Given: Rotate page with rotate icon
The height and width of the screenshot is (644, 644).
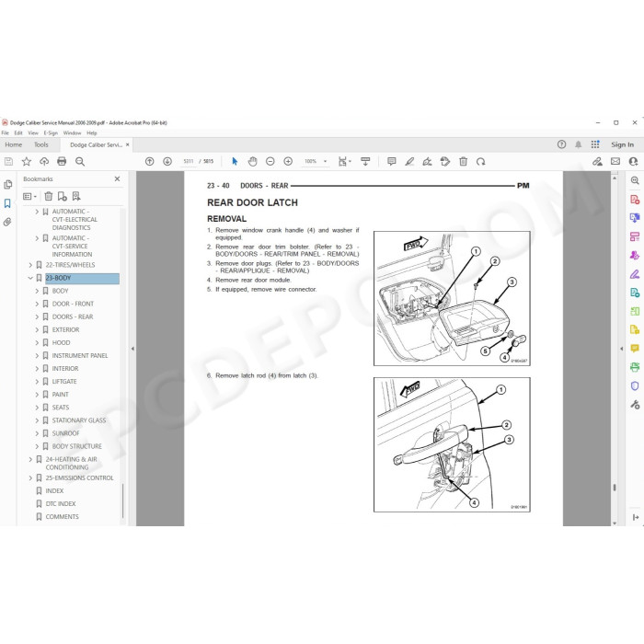Looking at the screenshot, I should coord(480,161).
